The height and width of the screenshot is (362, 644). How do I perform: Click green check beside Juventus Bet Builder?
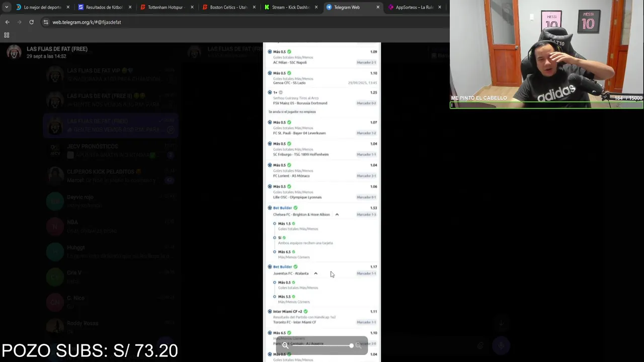295,266
